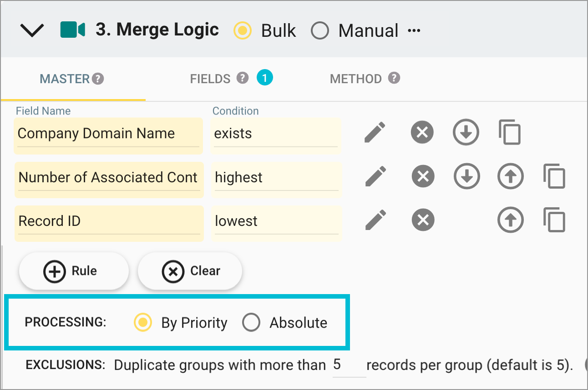Enable By Priority processing
The image size is (588, 390).
coord(142,323)
